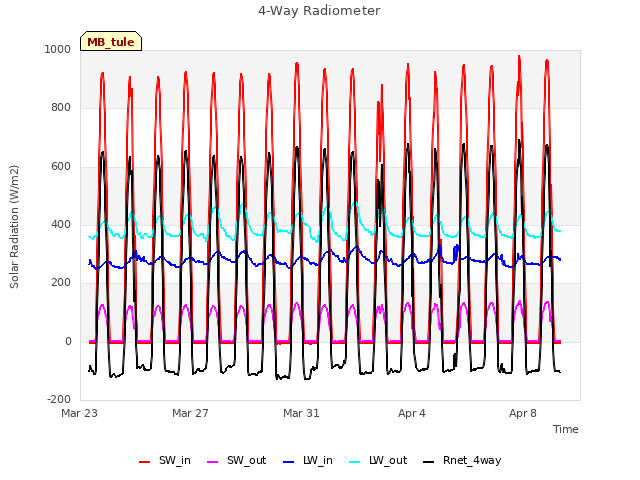The height and width of the screenshot is (480, 640).
Task: Toggle the SW_in legend entry
Action: 165,460
